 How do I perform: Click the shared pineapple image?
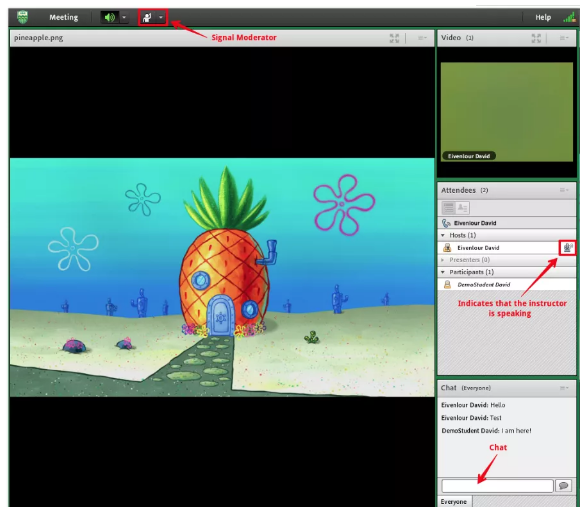(222, 278)
